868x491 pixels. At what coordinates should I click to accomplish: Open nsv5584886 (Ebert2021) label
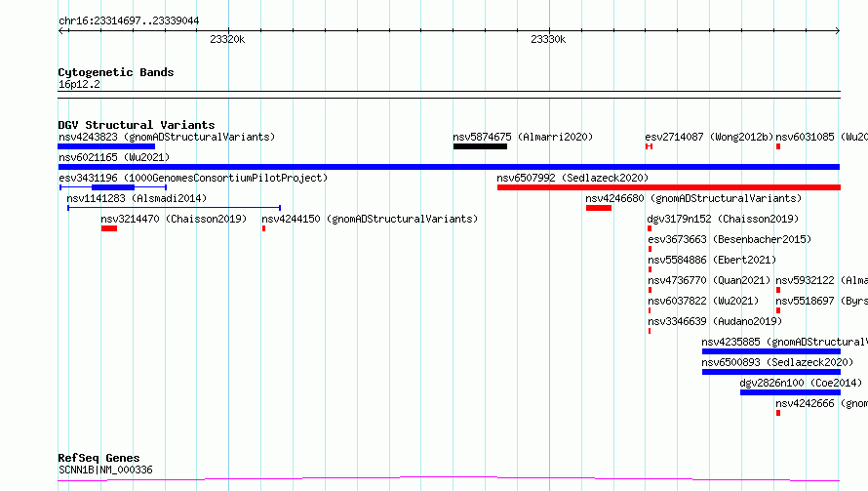pos(712,260)
